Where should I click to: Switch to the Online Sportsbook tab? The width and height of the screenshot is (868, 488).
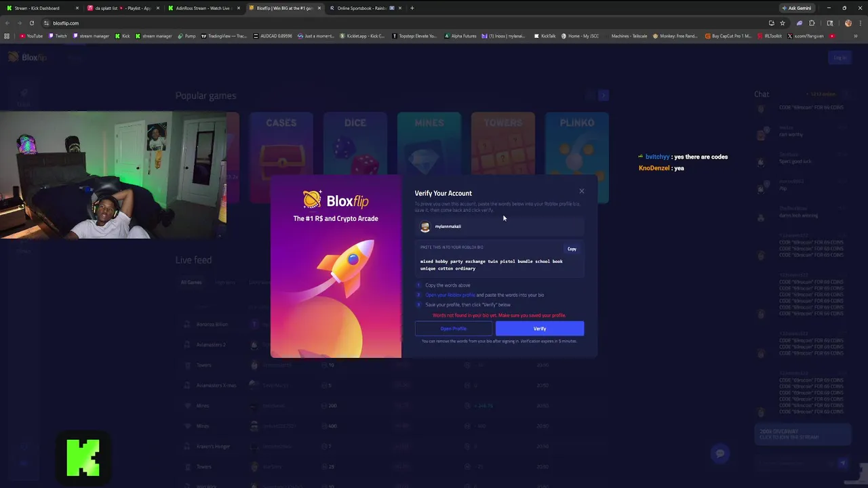pos(365,8)
